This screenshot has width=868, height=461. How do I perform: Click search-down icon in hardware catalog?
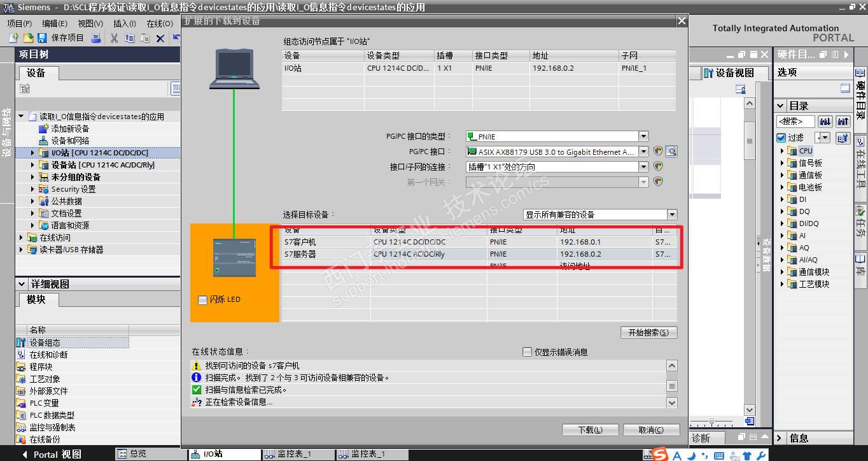click(825, 121)
